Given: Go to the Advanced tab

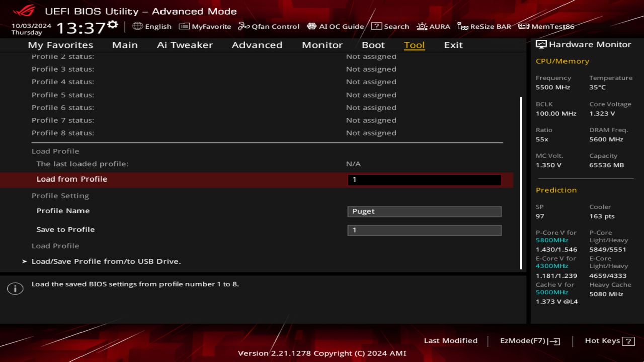Looking at the screenshot, I should (257, 45).
